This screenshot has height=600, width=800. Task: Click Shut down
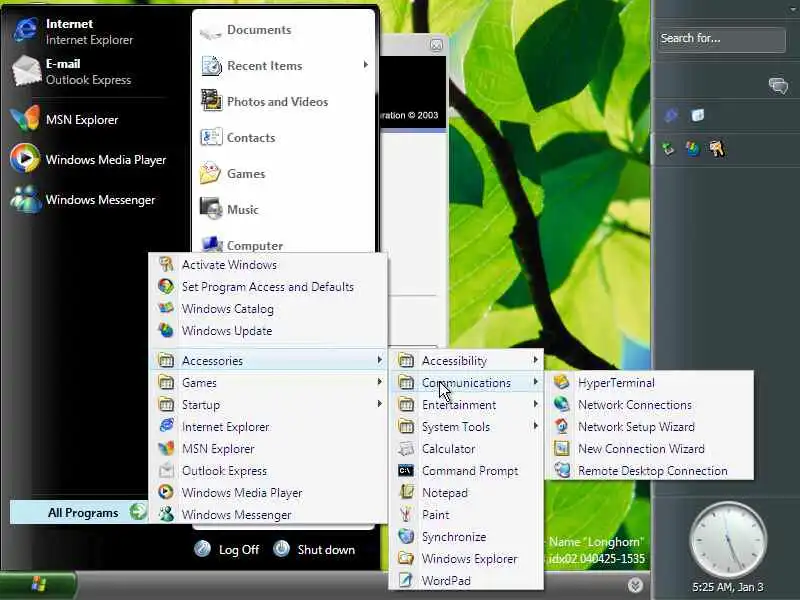[x=314, y=549]
